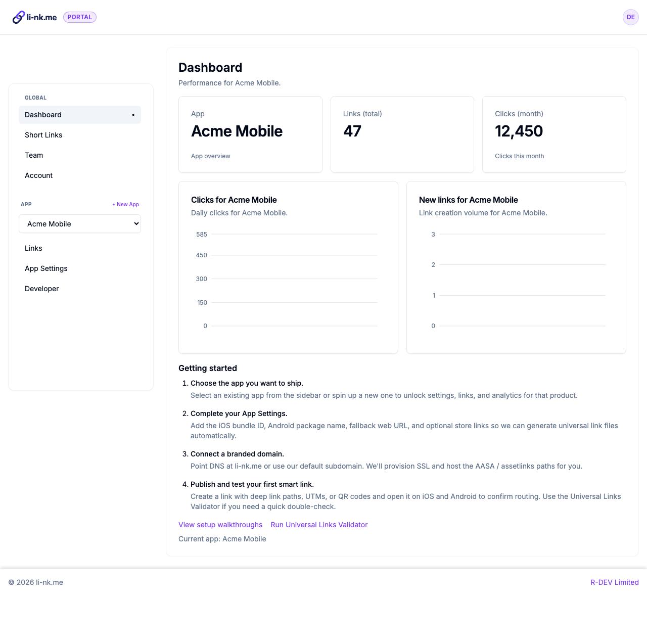Go to Short Links page
The image size is (647, 644).
43,135
